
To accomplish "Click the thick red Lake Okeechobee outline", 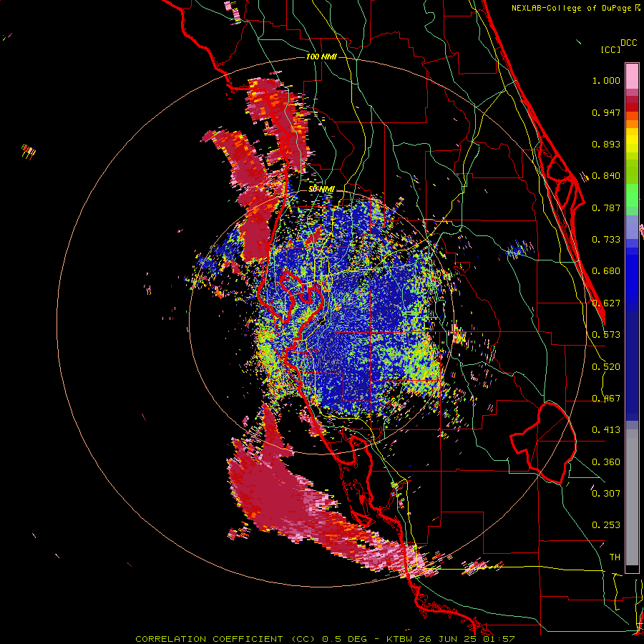I will coord(542,443).
